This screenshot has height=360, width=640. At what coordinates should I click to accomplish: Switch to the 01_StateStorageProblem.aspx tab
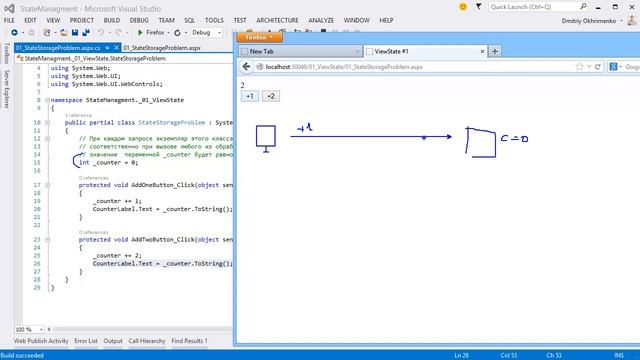tap(162, 48)
